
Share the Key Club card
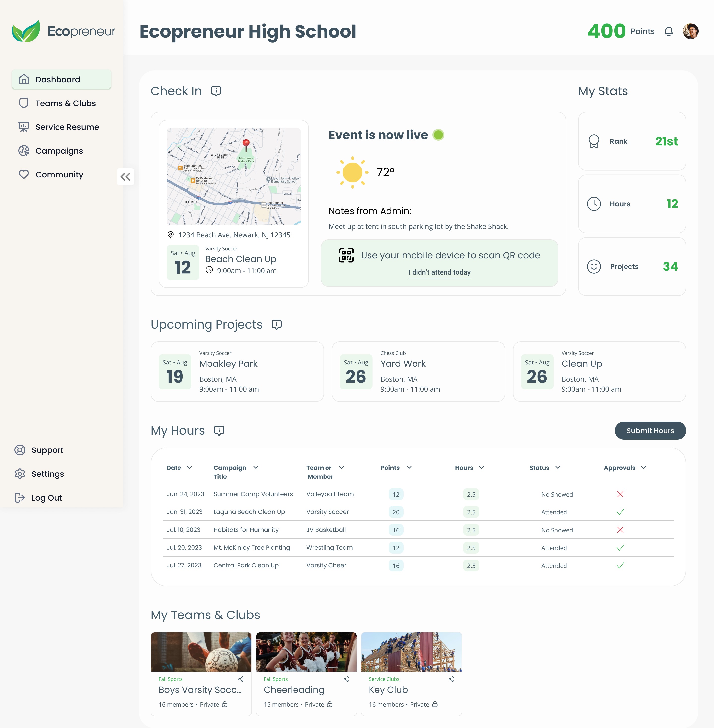451,679
